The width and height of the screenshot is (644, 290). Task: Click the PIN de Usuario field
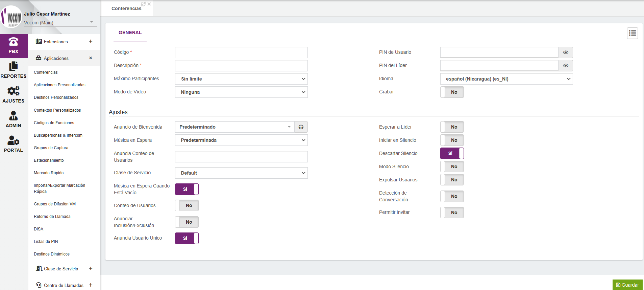(x=499, y=52)
